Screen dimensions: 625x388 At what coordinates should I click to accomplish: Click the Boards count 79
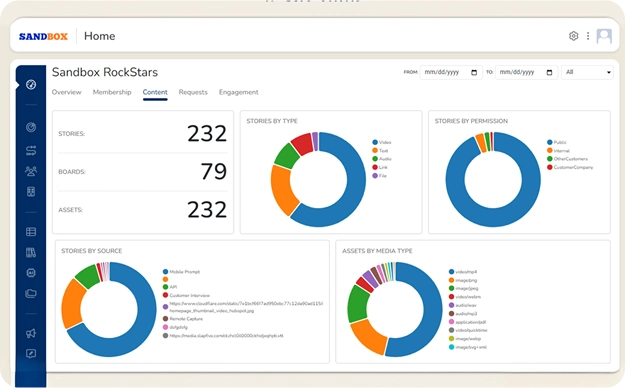click(x=214, y=171)
